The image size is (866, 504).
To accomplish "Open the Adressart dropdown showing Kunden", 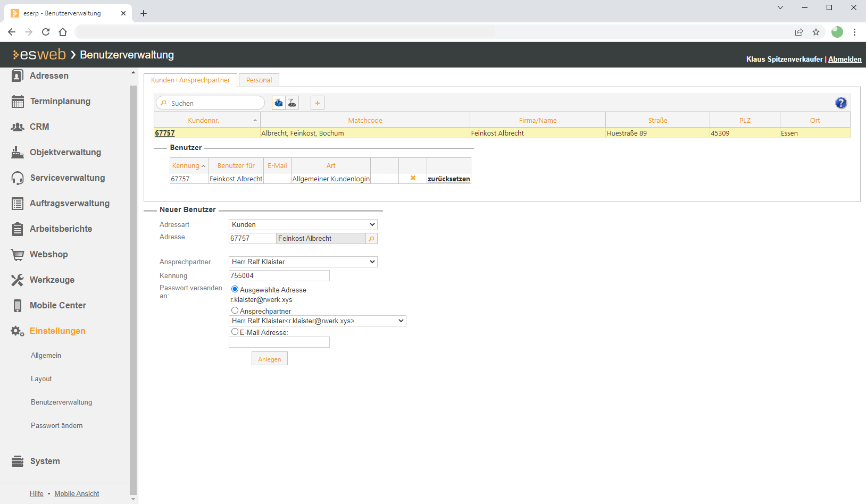I will click(303, 225).
